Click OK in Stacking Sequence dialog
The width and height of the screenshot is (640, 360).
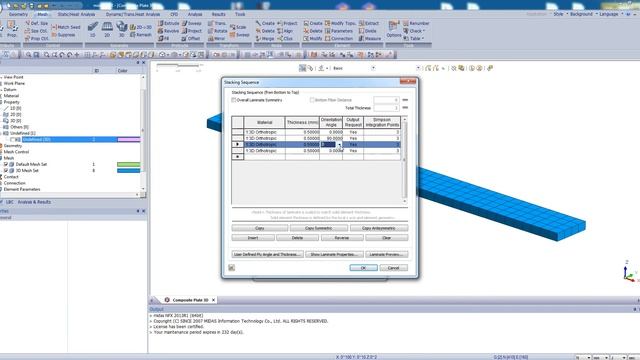click(x=363, y=268)
